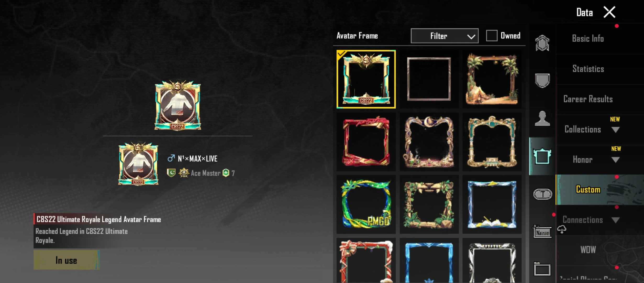Image resolution: width=644 pixels, height=283 pixels.
Task: Expand the Collections section arrow
Action: [x=615, y=130]
